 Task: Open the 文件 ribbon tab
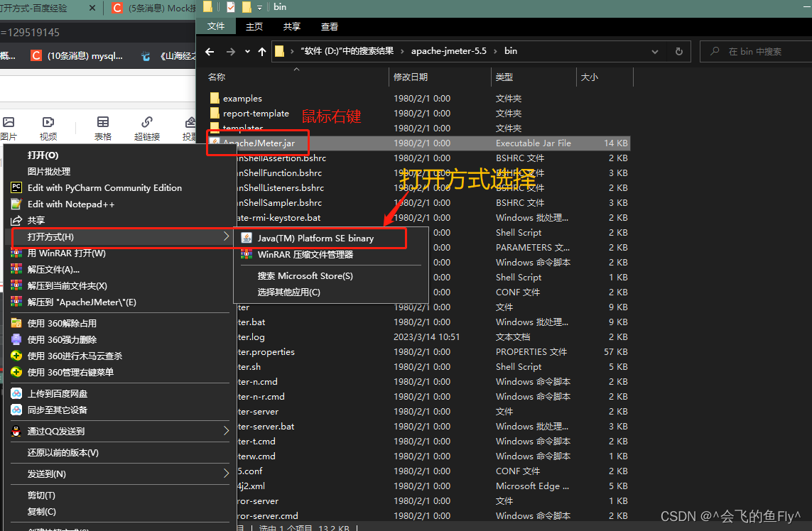tap(216, 26)
